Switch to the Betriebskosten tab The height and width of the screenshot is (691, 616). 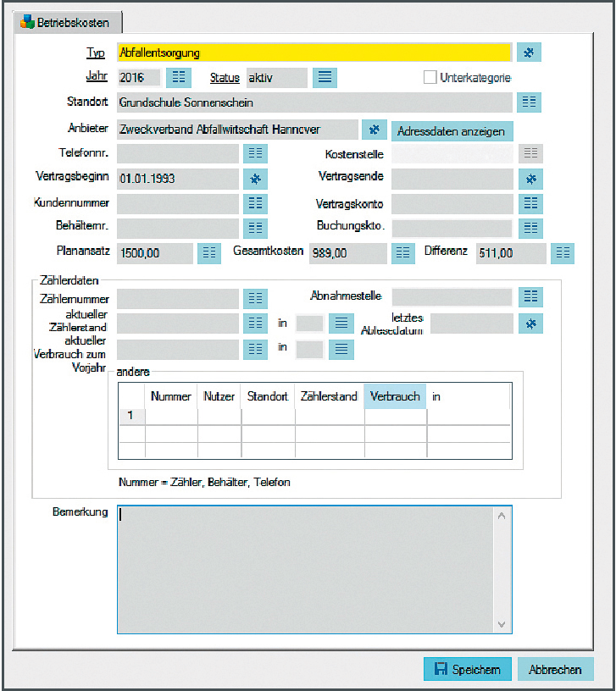click(69, 23)
